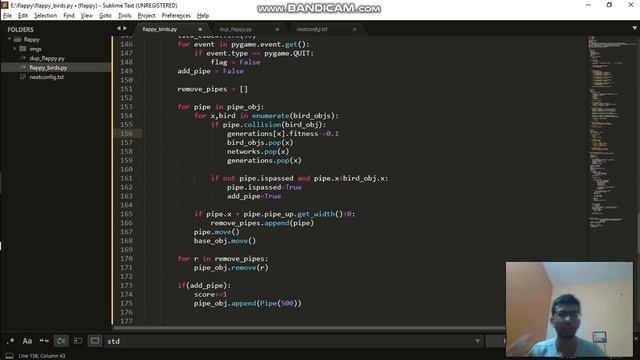Open dup_flappy.py from the sidebar
640x360 pixels.
[47, 58]
